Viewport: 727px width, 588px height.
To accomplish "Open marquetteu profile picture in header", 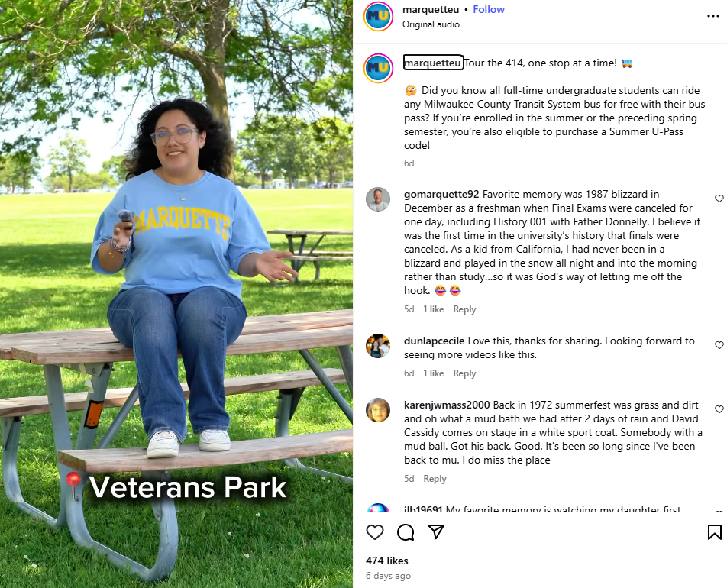I will 378,16.
